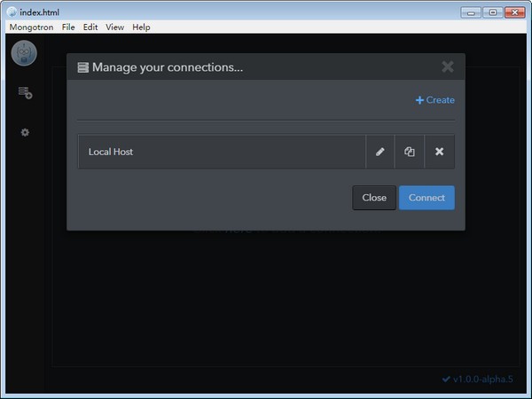532x399 pixels.
Task: Open settings via the sidebar gear icon
Action: tap(25, 132)
